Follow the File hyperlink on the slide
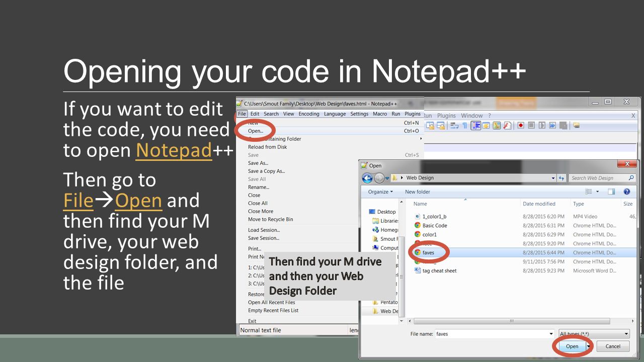This screenshot has height=362, width=644. pyautogui.click(x=78, y=201)
